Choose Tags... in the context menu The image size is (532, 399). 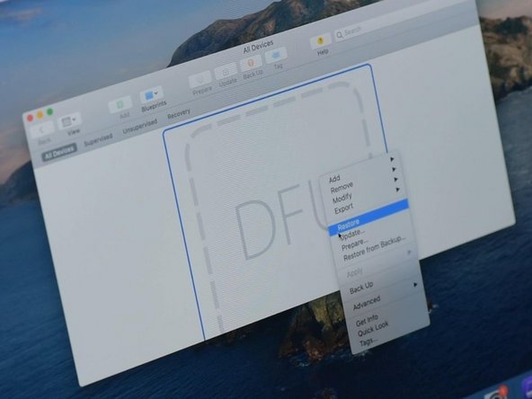368,341
